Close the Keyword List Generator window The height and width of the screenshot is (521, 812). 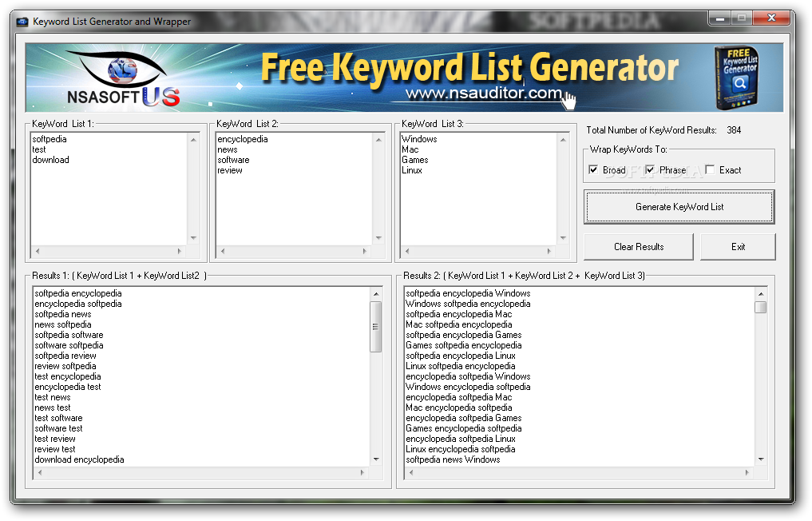tap(771, 18)
